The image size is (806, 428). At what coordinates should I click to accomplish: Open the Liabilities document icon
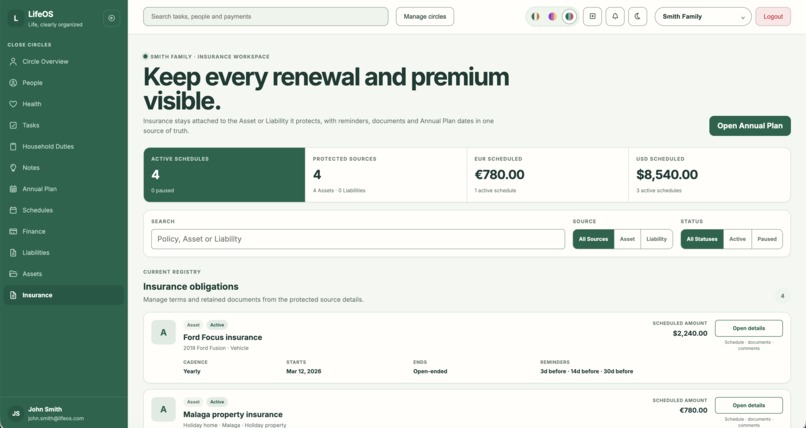coord(13,253)
